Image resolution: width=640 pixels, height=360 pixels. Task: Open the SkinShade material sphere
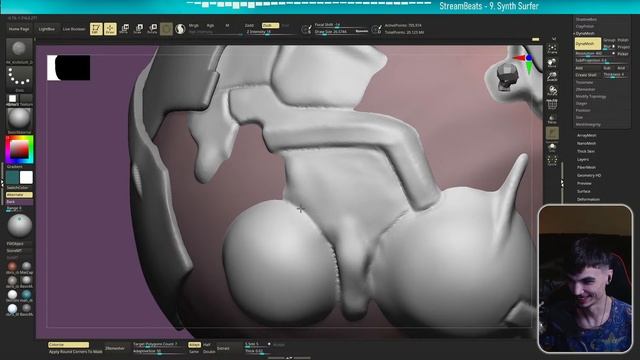tap(19, 119)
